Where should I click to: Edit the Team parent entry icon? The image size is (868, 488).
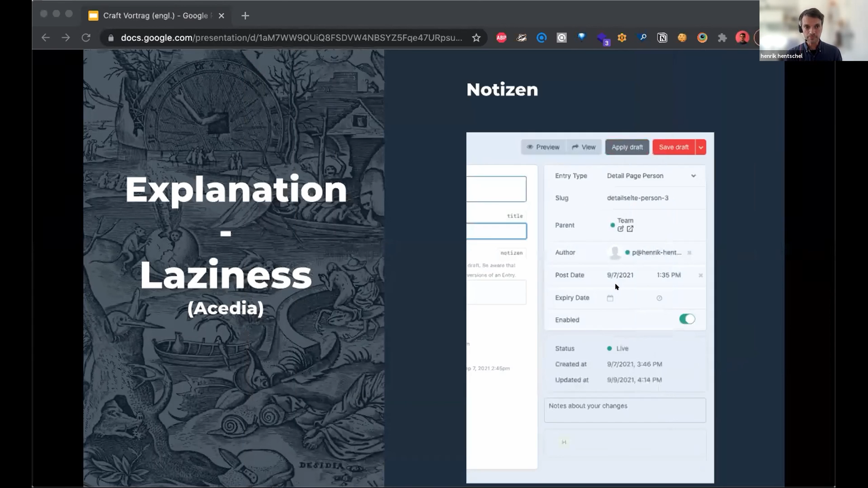tap(621, 229)
